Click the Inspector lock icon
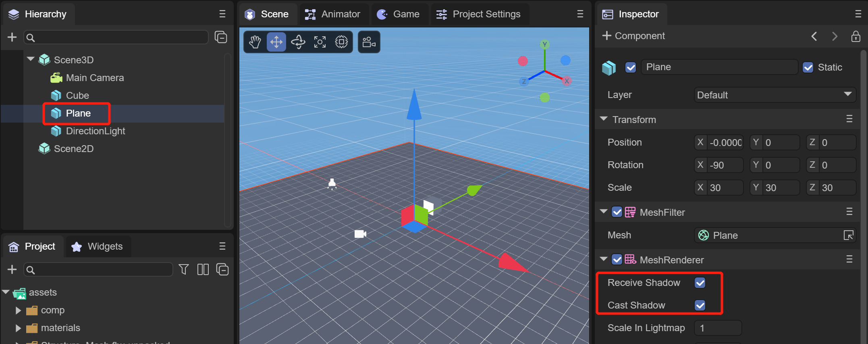Viewport: 868px width, 344px height. 856,36
